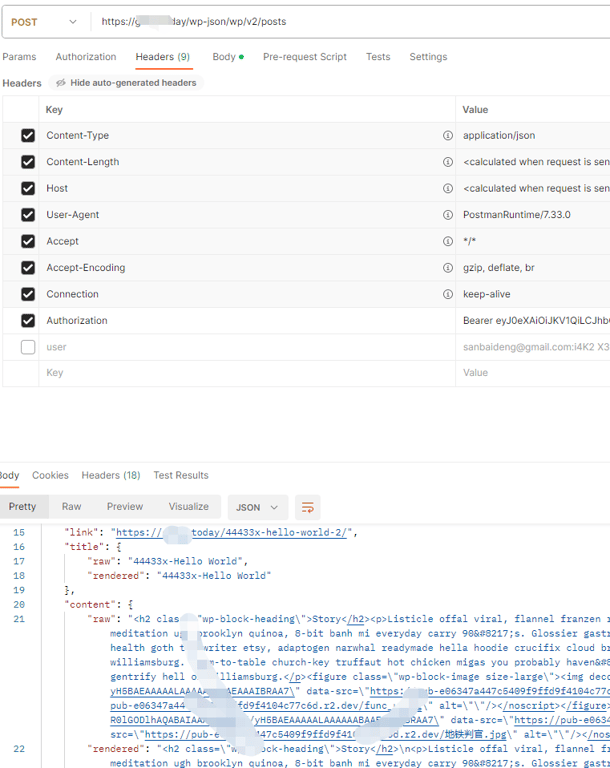Switch to the Pre-request Script tab

(305, 57)
